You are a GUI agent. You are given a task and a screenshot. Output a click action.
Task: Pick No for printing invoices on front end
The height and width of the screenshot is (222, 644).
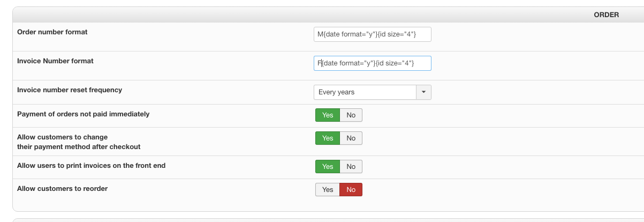[351, 167]
